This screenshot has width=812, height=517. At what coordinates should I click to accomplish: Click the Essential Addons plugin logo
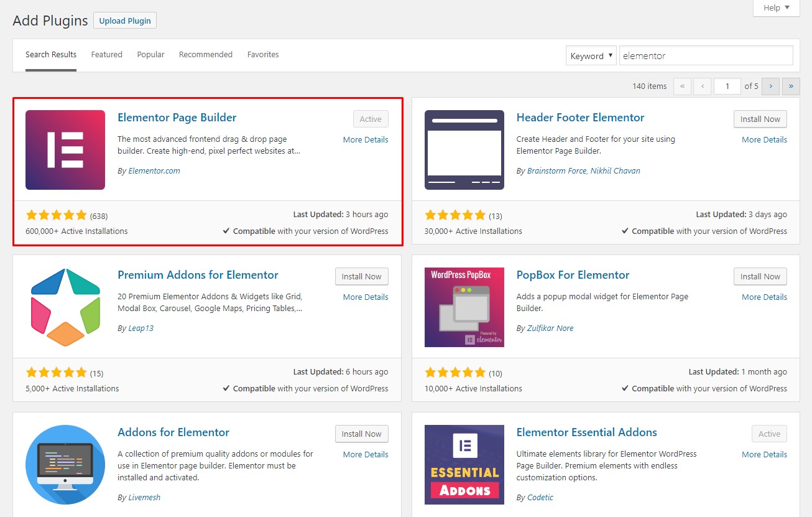(464, 464)
